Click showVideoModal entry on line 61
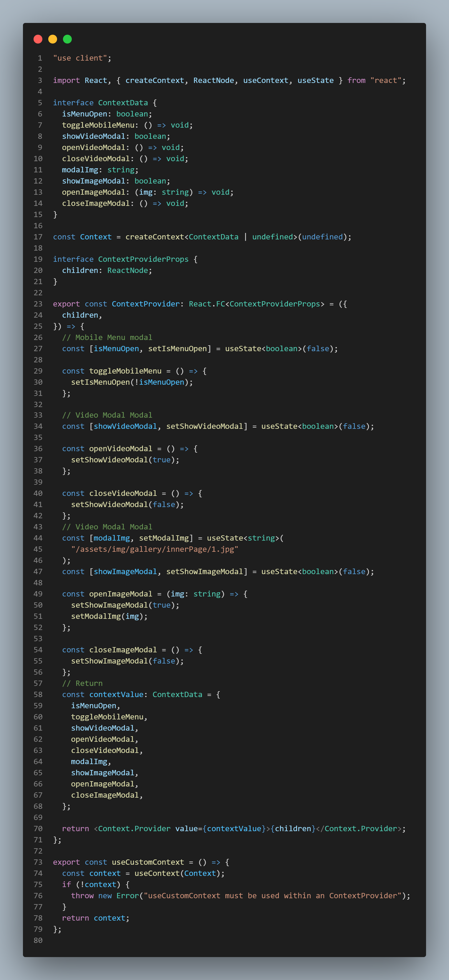 click(x=102, y=728)
